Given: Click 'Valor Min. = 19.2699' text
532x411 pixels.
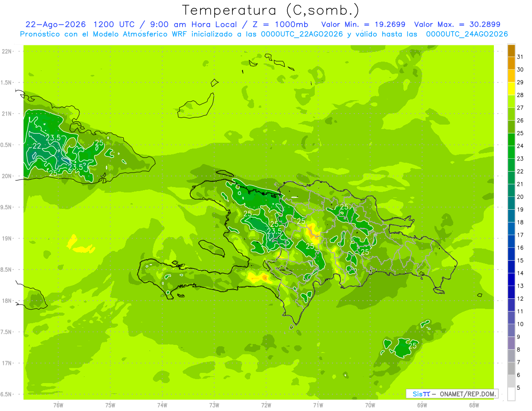Looking at the screenshot, I should pyautogui.click(x=363, y=24).
